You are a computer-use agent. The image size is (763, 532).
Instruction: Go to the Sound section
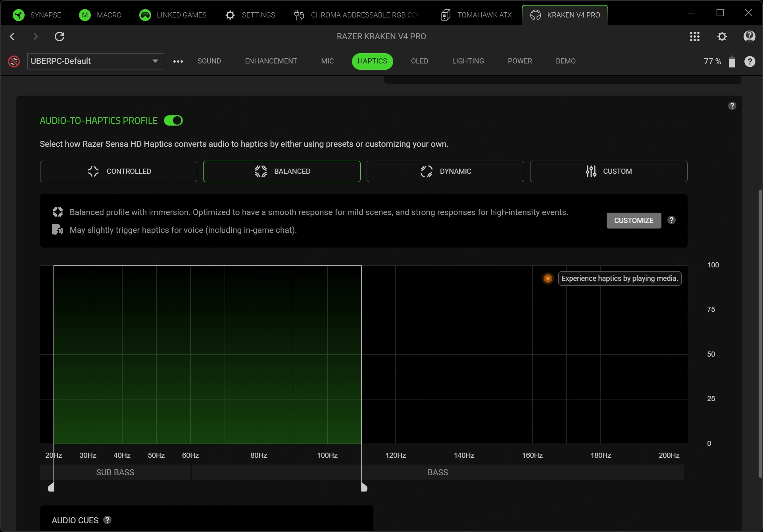[x=209, y=61]
